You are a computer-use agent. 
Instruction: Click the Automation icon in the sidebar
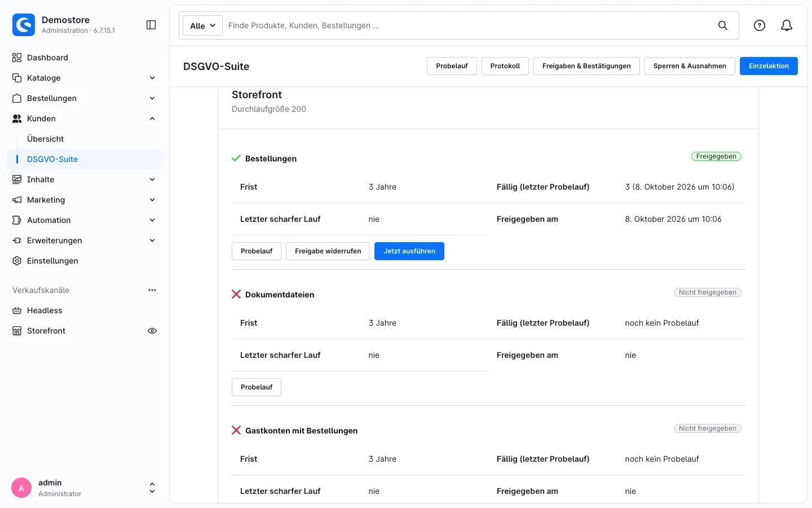[17, 220]
